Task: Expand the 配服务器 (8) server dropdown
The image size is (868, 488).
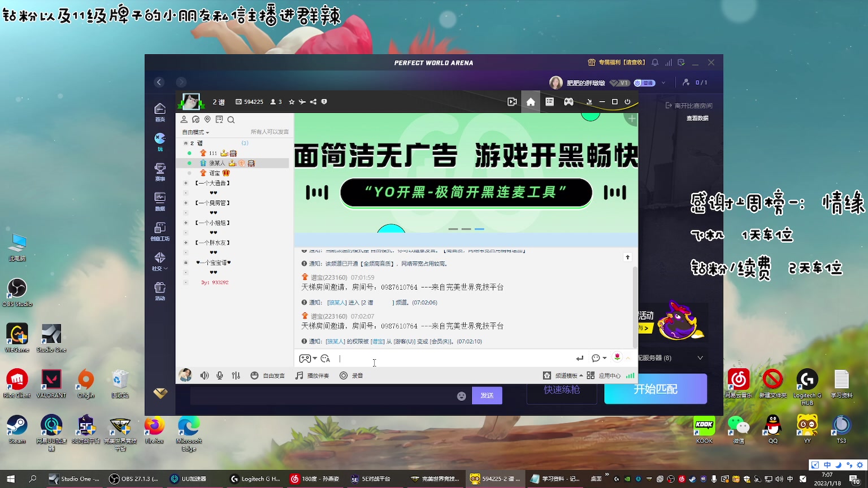Action: pos(700,358)
